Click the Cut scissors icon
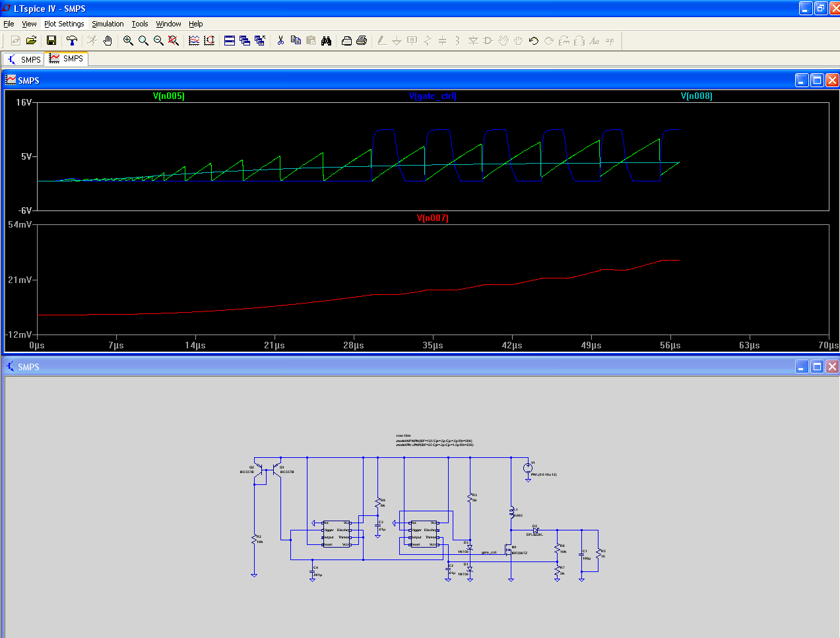 [x=280, y=41]
